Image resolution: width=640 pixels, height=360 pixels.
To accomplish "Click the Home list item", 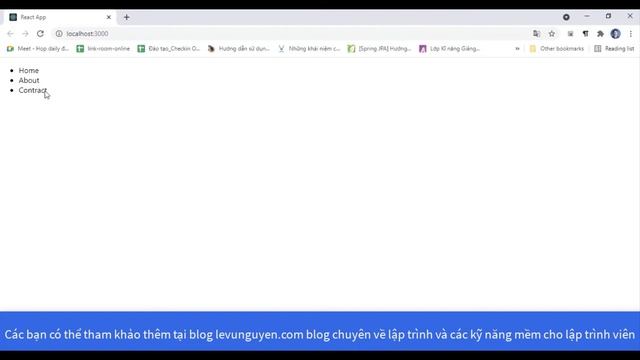I will click(29, 71).
